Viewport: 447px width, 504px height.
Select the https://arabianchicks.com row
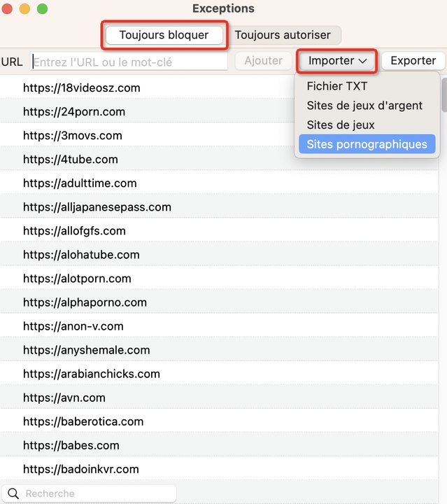coord(220,374)
